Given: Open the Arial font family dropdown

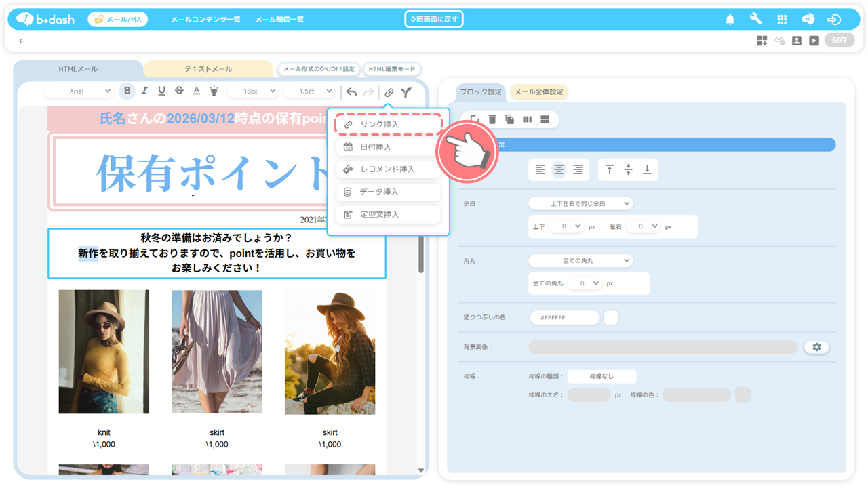Looking at the screenshot, I should [x=81, y=91].
